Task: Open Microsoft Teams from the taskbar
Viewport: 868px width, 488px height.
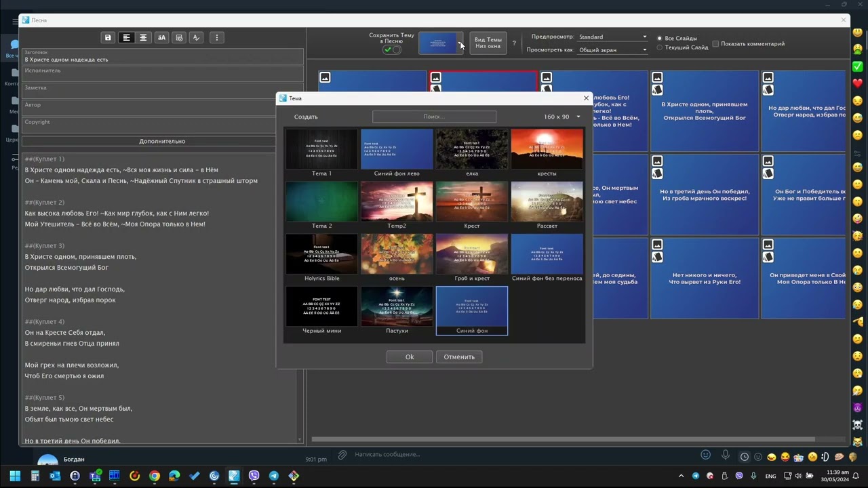Action: pos(95,476)
